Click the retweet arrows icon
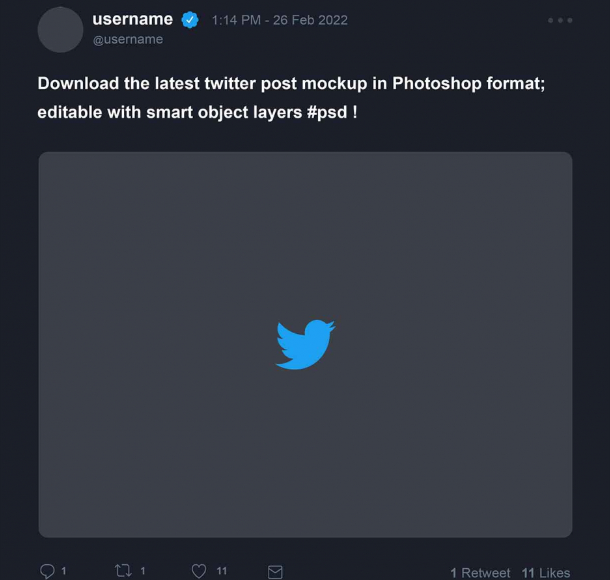 [123, 571]
